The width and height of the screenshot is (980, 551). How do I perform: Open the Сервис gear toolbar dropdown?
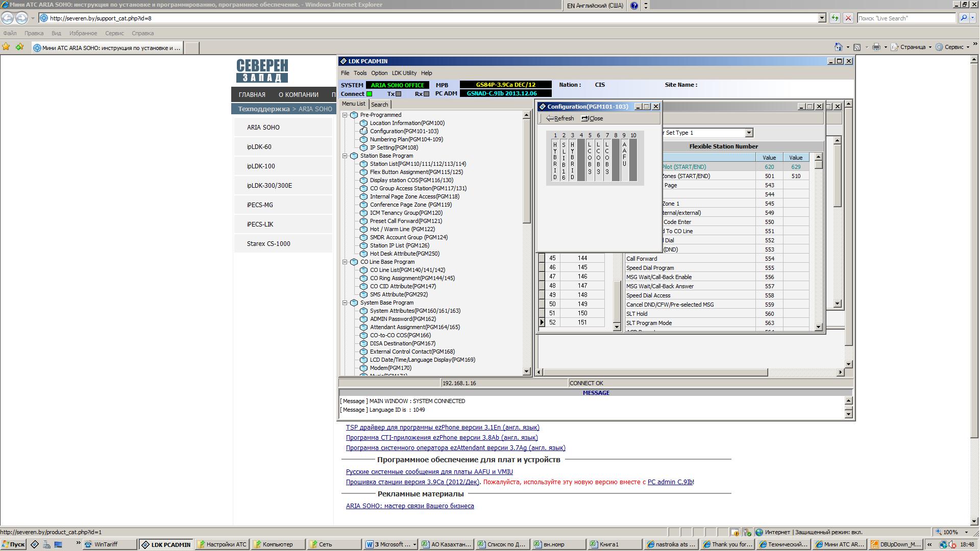click(x=953, y=47)
